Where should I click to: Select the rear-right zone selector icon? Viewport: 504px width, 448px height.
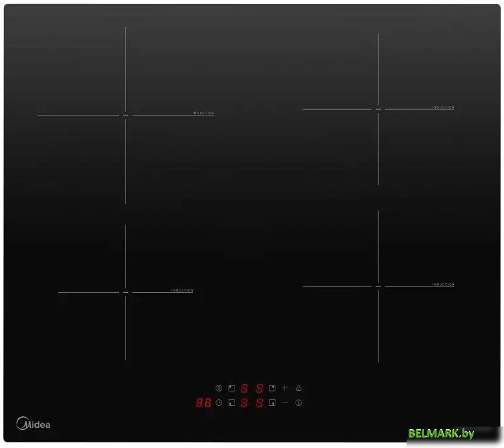(272, 388)
